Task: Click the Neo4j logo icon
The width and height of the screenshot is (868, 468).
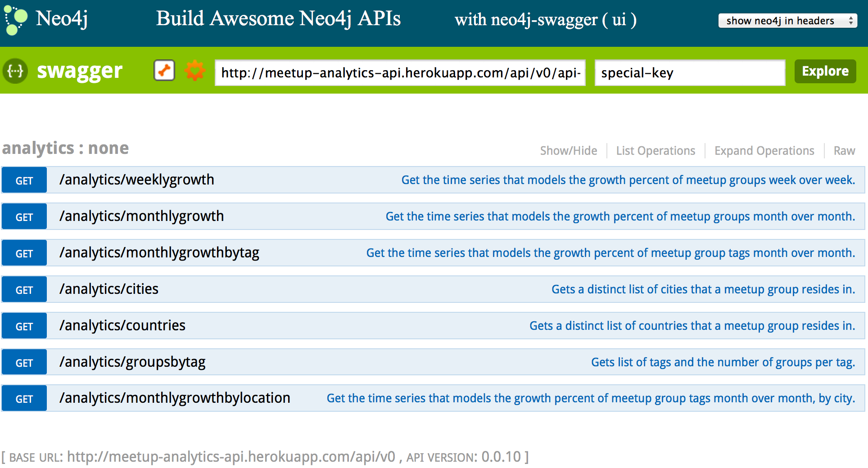Action: pyautogui.click(x=16, y=20)
